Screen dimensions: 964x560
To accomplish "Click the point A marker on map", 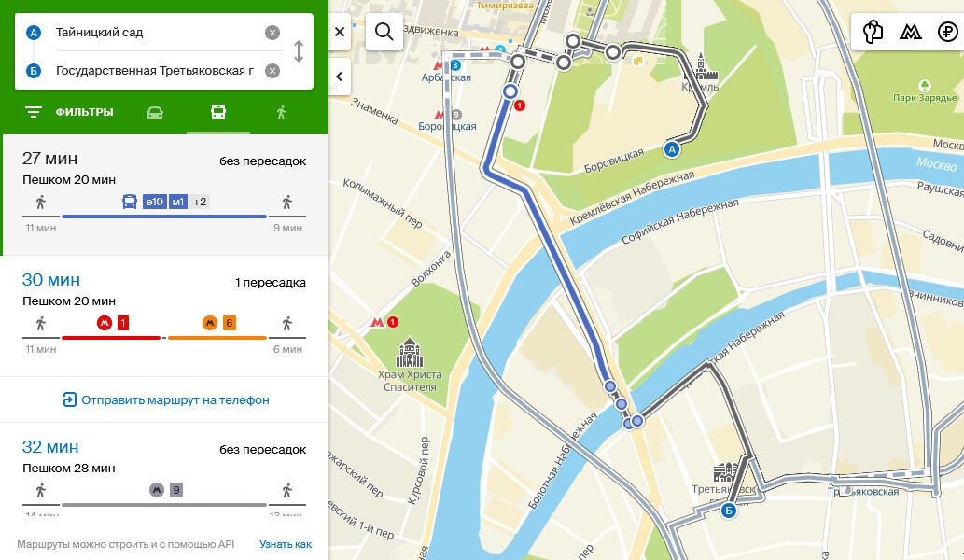I will [x=672, y=148].
